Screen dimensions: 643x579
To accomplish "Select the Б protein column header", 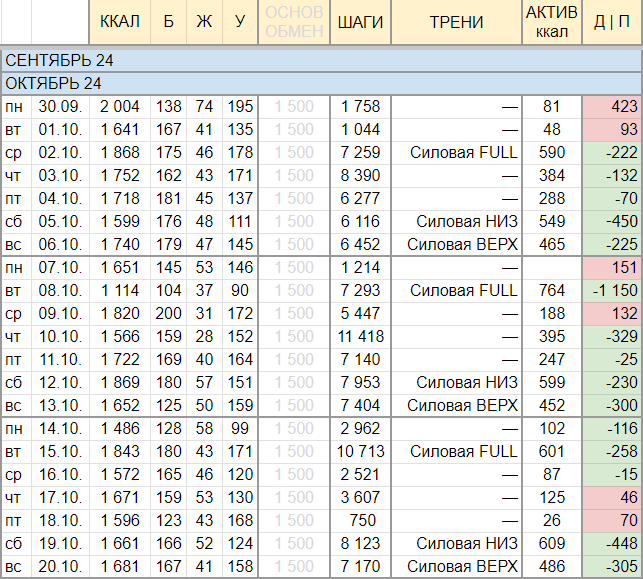I will pos(169,22).
